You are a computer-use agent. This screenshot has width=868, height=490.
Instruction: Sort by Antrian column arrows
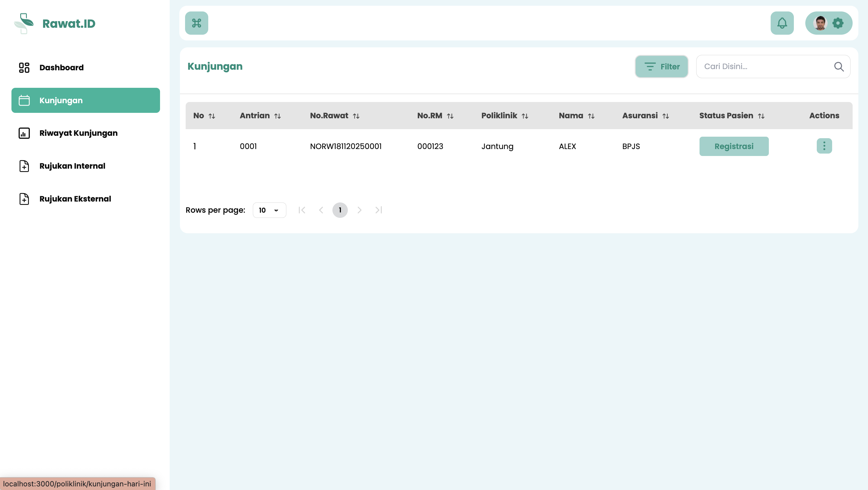tap(277, 116)
